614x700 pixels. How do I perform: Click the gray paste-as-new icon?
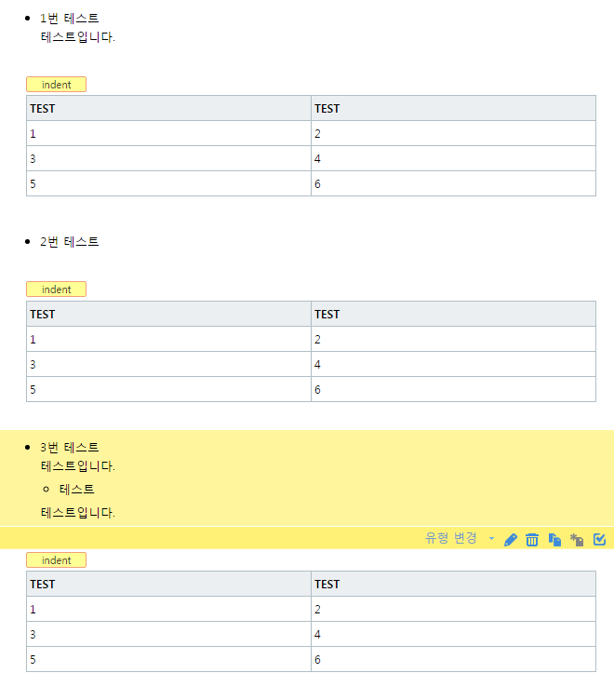point(577,540)
